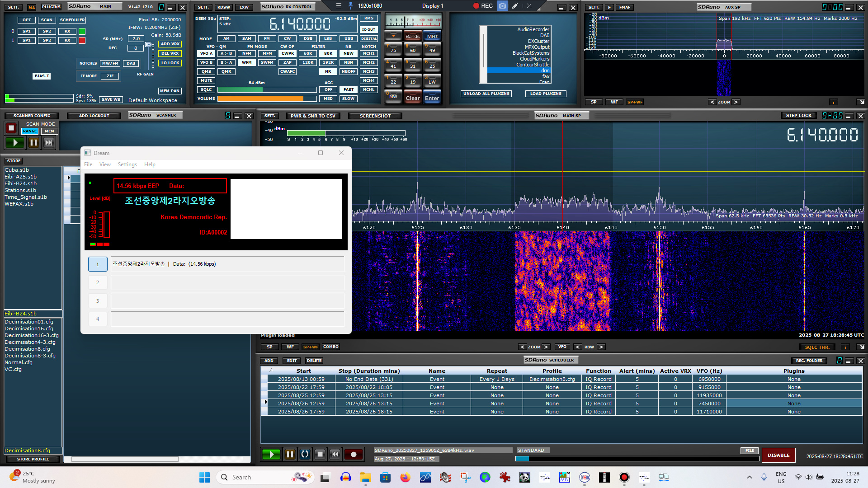This screenshot has width=868, height=488.
Task: Expand zoom with right arrow in Main SP
Action: (546, 347)
